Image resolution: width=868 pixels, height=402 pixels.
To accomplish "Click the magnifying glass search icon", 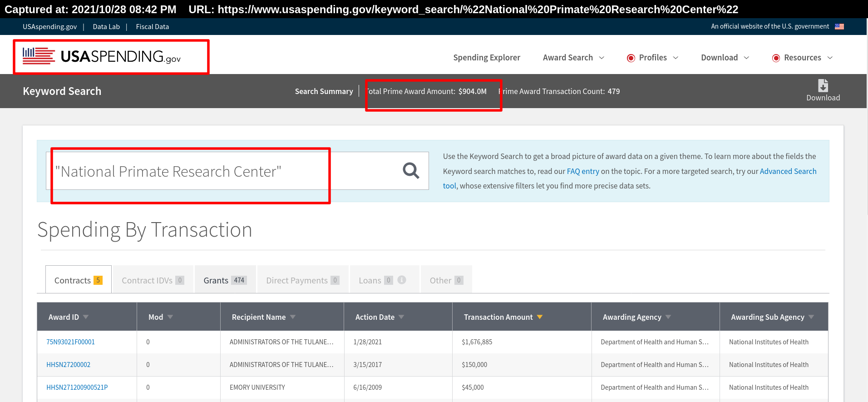I will (x=411, y=171).
